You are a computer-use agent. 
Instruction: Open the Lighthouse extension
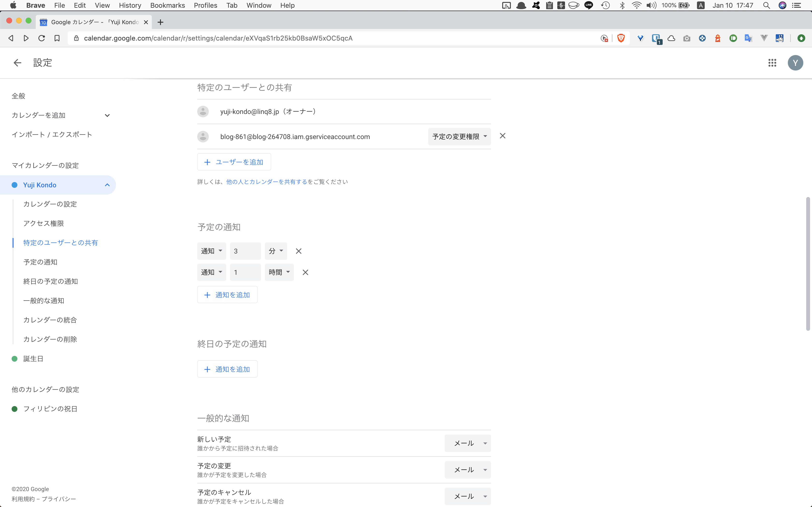coord(717,38)
